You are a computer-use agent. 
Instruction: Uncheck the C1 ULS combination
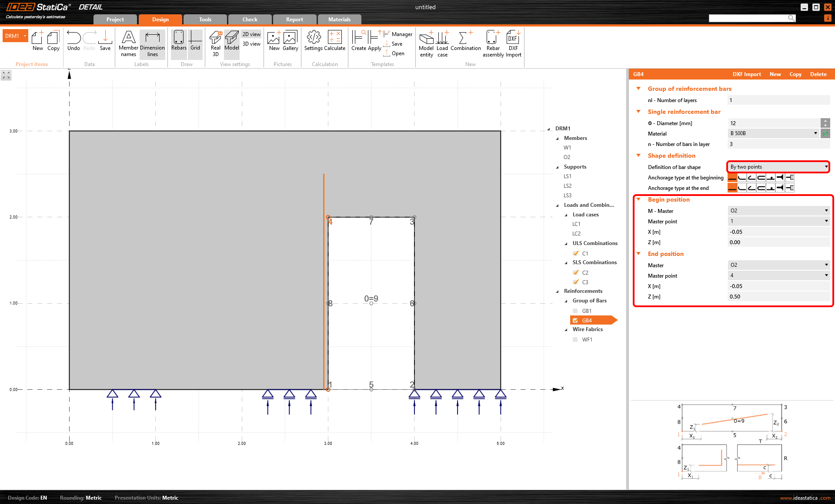coord(576,253)
